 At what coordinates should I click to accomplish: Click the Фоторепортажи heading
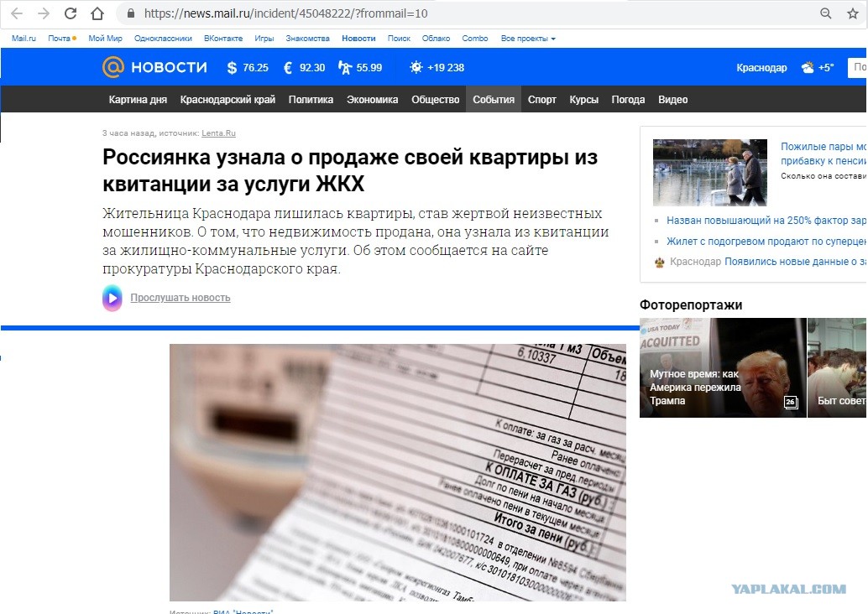[x=691, y=304]
